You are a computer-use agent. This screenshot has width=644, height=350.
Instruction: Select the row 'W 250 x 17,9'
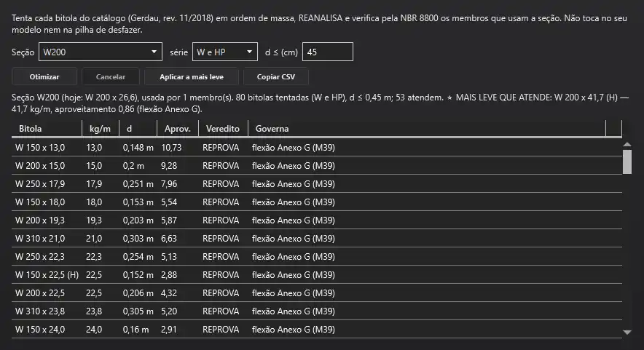(x=317, y=184)
